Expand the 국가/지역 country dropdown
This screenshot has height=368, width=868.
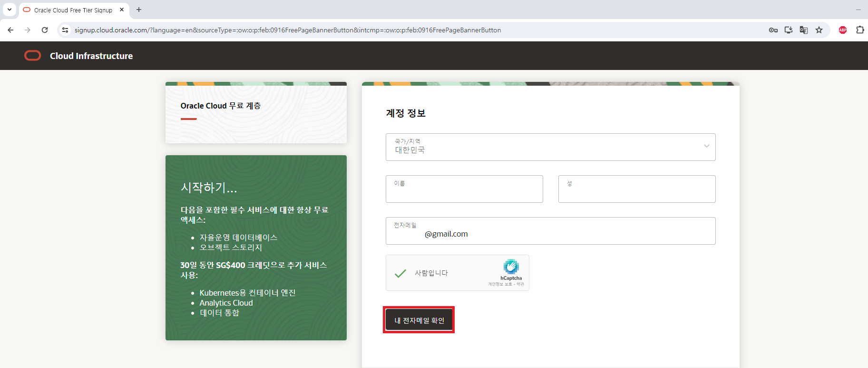click(x=551, y=147)
